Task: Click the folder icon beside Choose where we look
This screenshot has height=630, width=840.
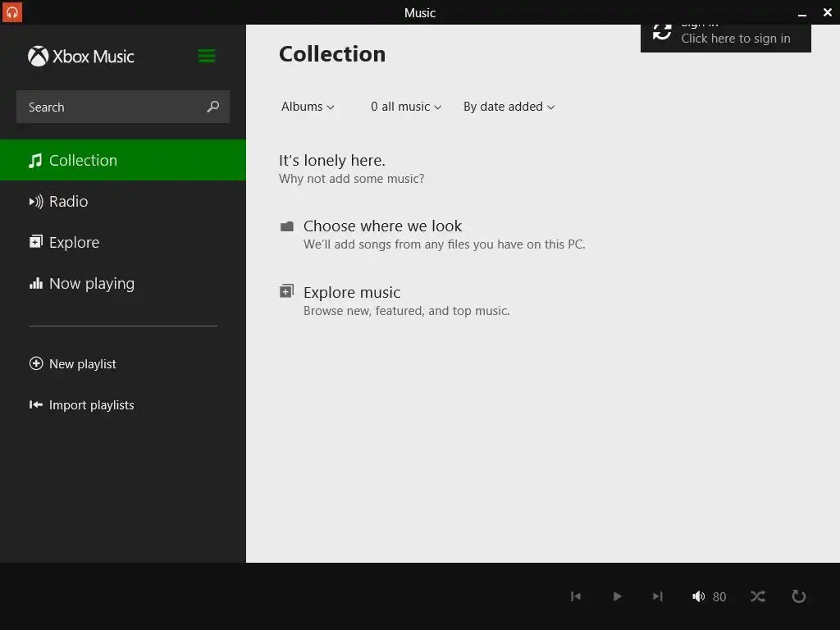Action: (287, 226)
